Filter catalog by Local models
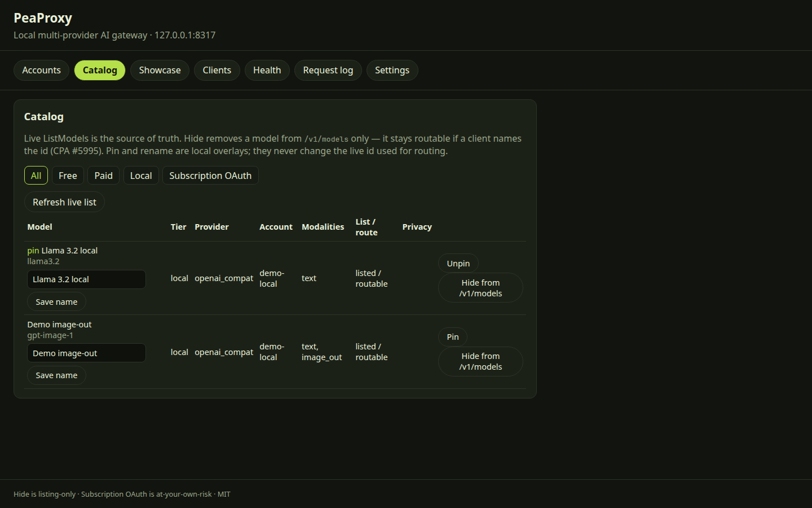This screenshot has height=508, width=812. click(x=141, y=176)
